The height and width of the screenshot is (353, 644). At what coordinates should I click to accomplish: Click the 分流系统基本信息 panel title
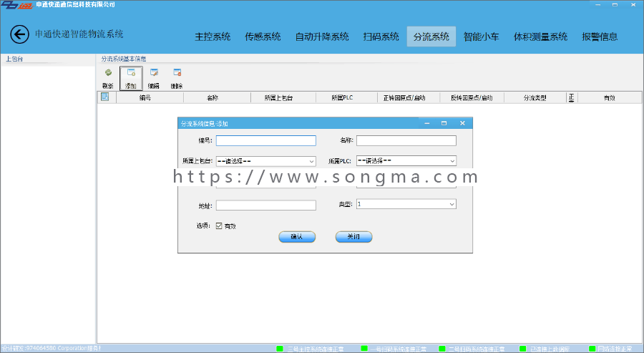point(124,59)
